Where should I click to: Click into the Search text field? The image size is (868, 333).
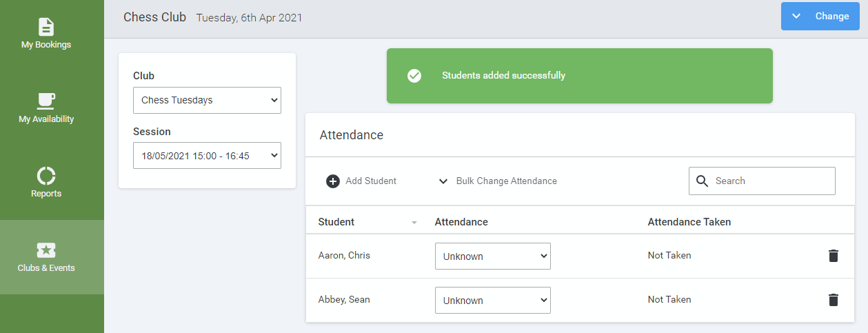pyautogui.click(x=771, y=181)
